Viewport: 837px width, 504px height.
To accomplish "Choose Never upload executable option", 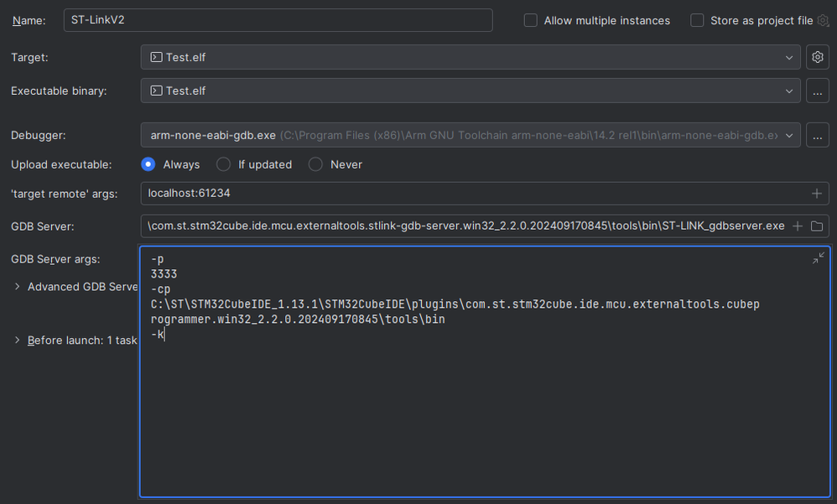I will coord(315,164).
